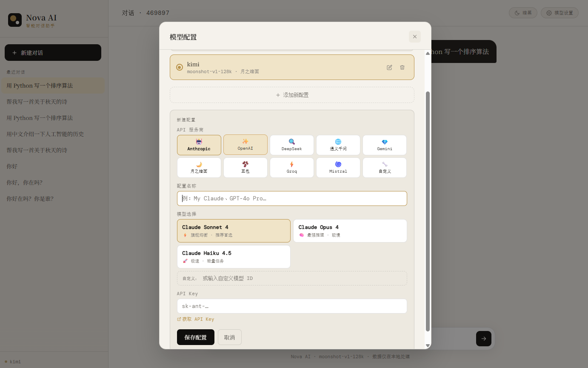Select the Groq provider icon
Image resolution: width=588 pixels, height=368 pixels.
coord(291,167)
